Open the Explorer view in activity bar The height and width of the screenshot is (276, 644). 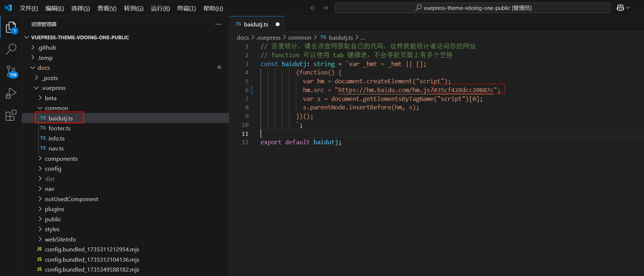tap(11, 28)
